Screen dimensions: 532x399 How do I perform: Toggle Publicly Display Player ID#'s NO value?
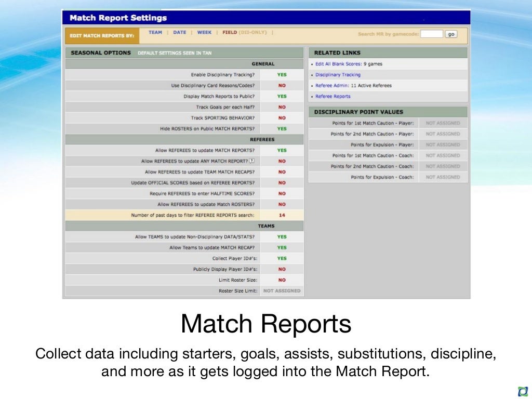pos(282,270)
